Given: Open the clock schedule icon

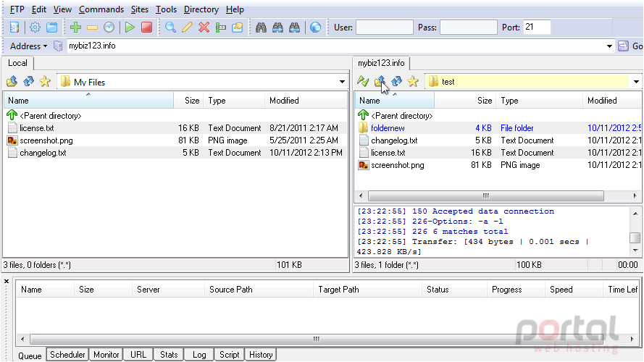Looking at the screenshot, I should click(109, 28).
